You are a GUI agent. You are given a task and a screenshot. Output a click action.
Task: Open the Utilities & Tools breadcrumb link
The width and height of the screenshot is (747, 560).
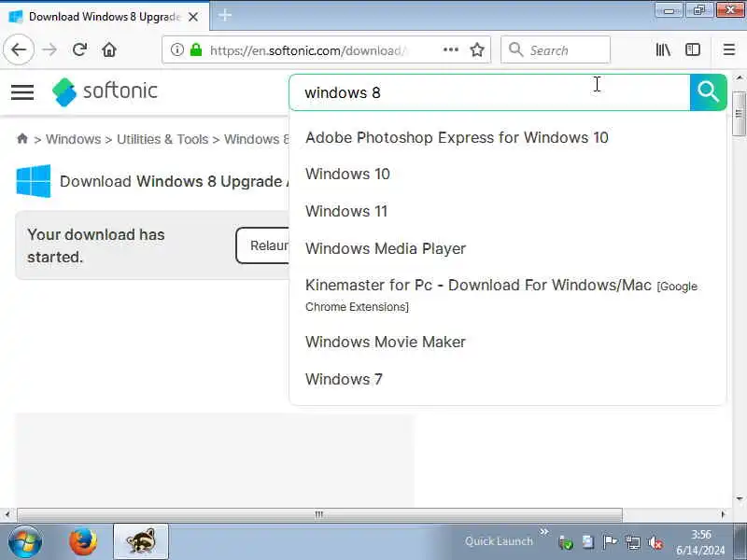click(x=162, y=139)
